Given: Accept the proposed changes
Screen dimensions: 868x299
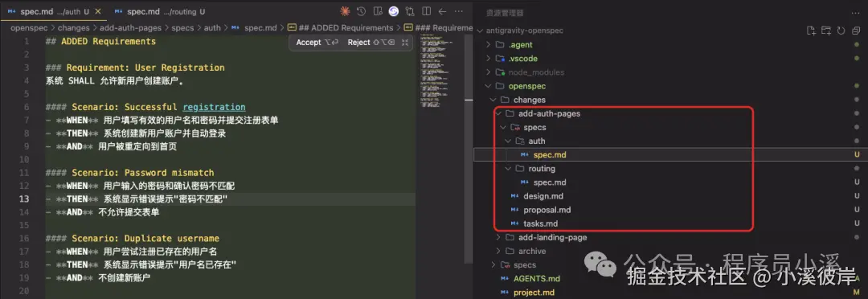Looking at the screenshot, I should [x=317, y=42].
